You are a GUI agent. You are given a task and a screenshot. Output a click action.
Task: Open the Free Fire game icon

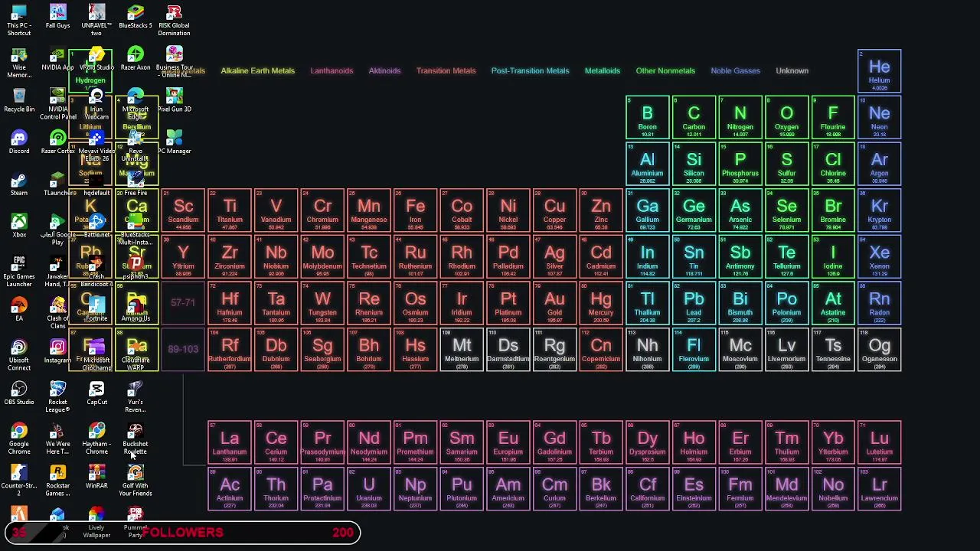coord(136,184)
